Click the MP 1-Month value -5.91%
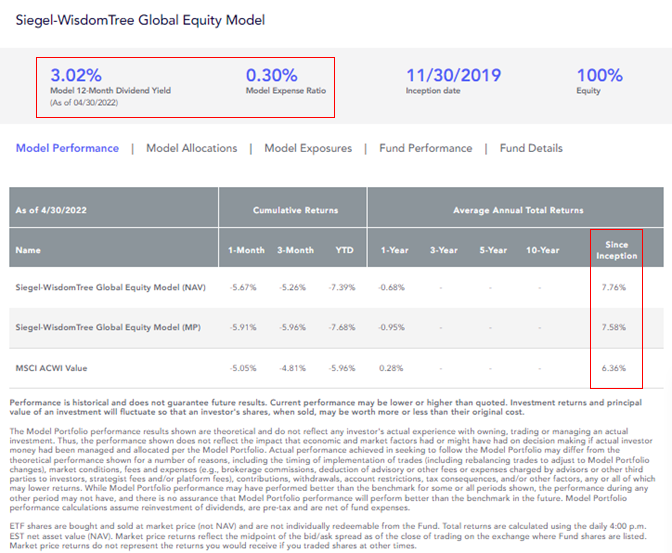The height and width of the screenshot is (553, 672). tap(243, 327)
